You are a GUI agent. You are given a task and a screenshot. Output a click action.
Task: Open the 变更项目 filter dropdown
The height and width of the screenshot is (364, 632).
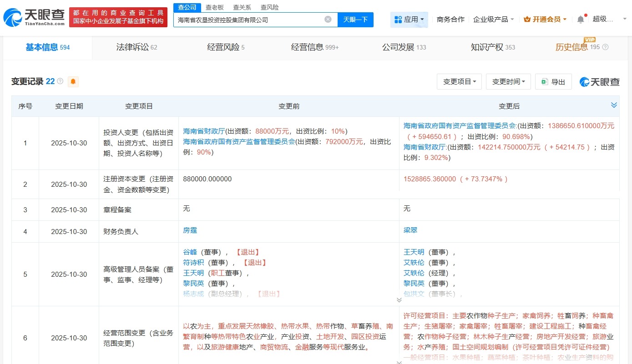point(459,81)
